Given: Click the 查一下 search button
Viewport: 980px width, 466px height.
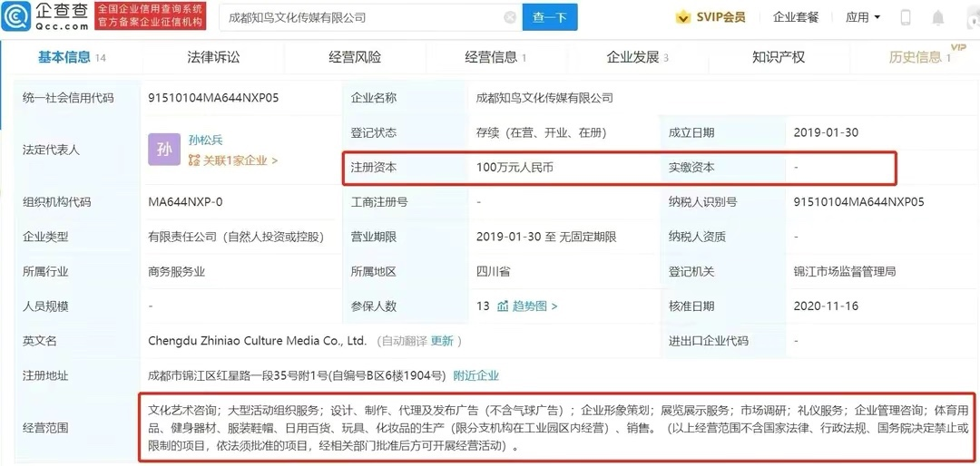Looking at the screenshot, I should click(x=550, y=17).
